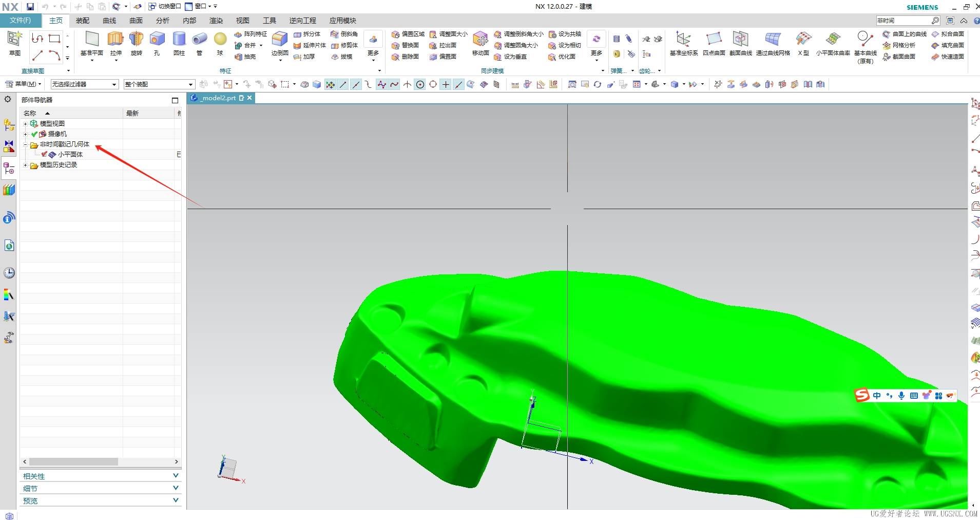Open the 无选择过滤器 selection filter dropdown
The width and height of the screenshot is (980, 520).
coord(85,84)
